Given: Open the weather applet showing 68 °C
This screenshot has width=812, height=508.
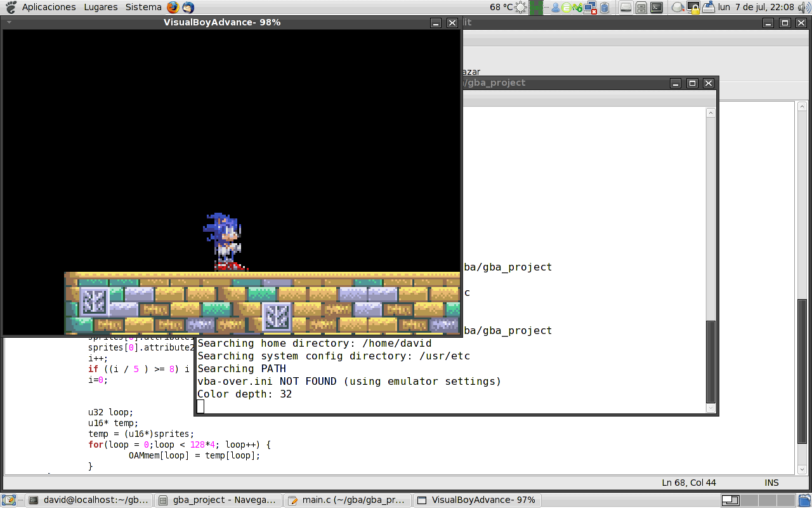Looking at the screenshot, I should (509, 8).
